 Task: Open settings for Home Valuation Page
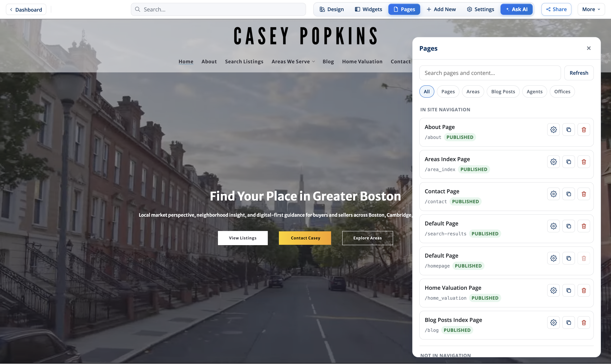[x=553, y=290]
